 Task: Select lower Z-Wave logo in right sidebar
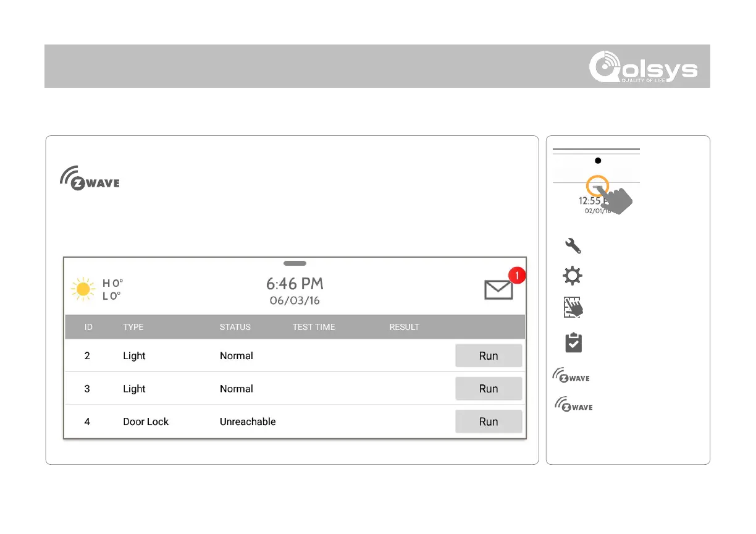(x=574, y=405)
